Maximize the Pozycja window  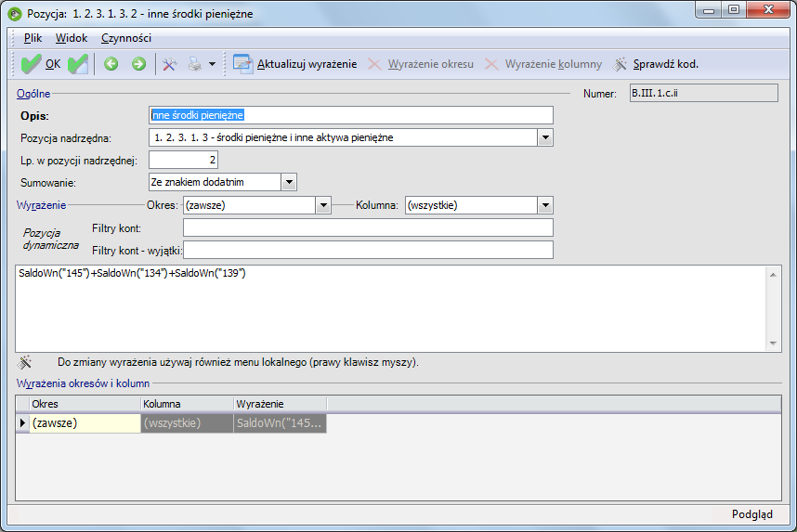(734, 10)
